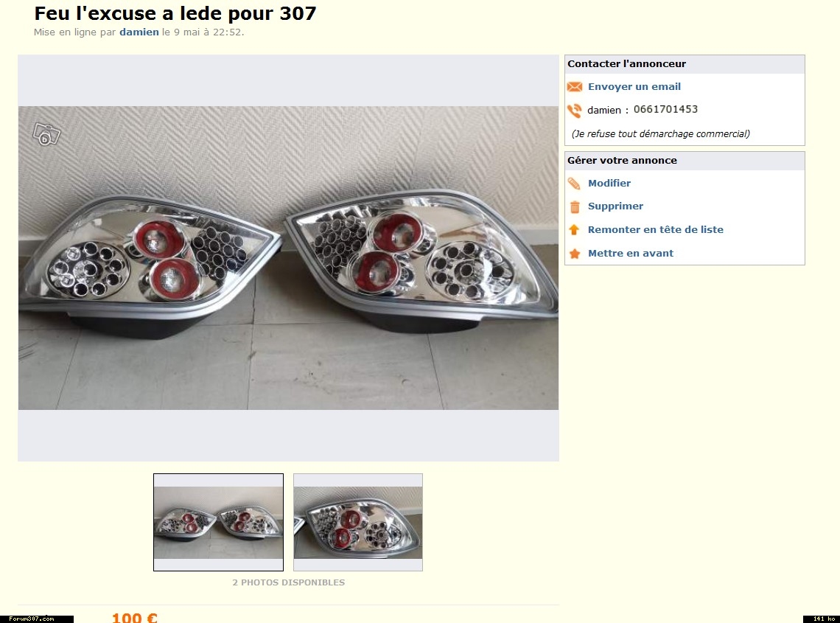The width and height of the screenshot is (840, 623).
Task: Select the first thumbnail showing both taillights
Action: point(219,522)
